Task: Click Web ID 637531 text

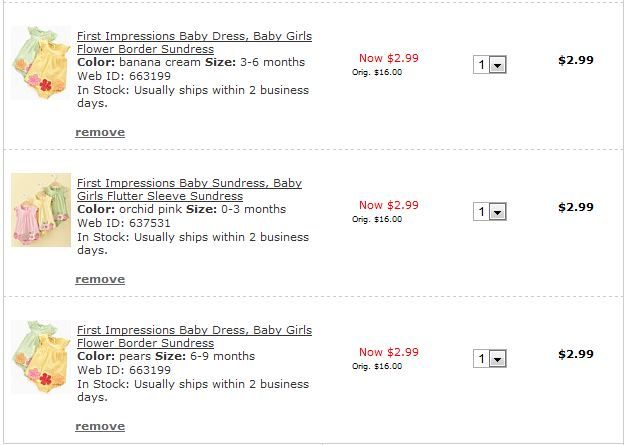Action: tap(123, 223)
